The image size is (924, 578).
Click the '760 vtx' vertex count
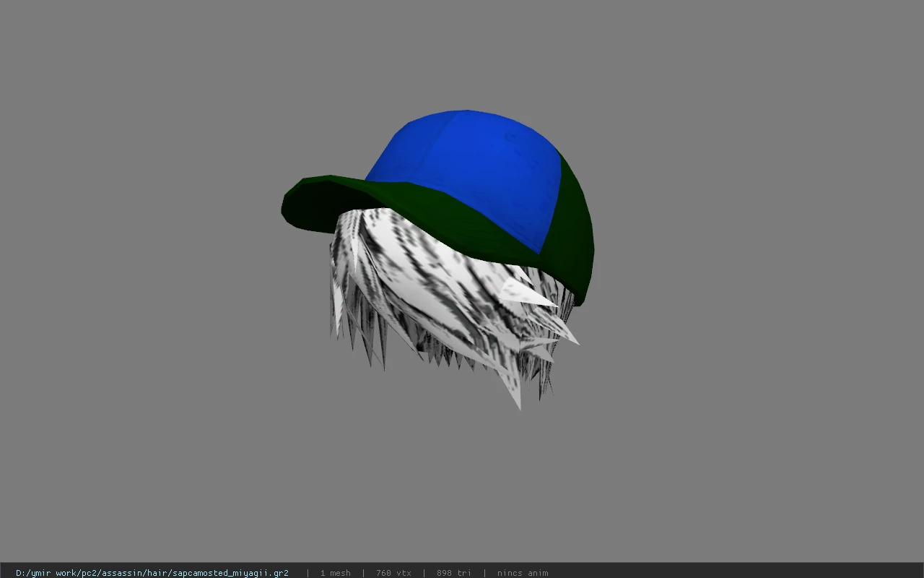[393, 572]
